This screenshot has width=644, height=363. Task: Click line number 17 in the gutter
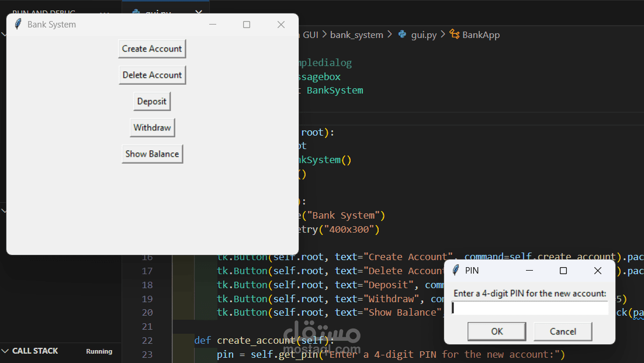point(147,271)
